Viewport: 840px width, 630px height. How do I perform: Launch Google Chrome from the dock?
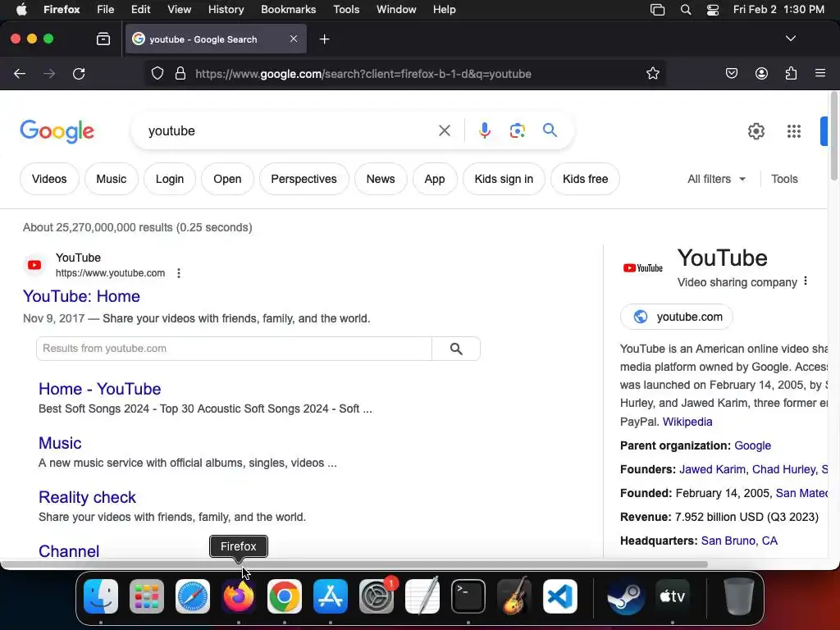click(x=285, y=596)
